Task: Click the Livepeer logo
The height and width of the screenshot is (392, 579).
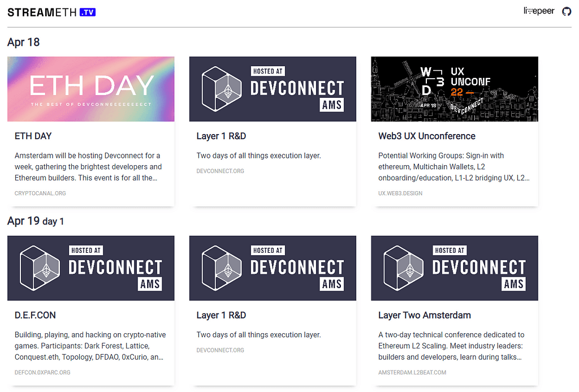Action: (539, 11)
